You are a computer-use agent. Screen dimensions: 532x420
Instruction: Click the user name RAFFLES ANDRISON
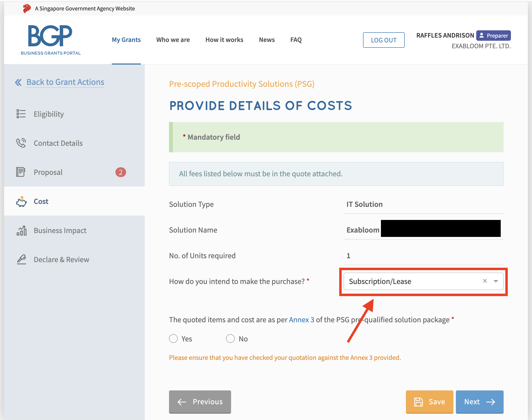tap(445, 35)
